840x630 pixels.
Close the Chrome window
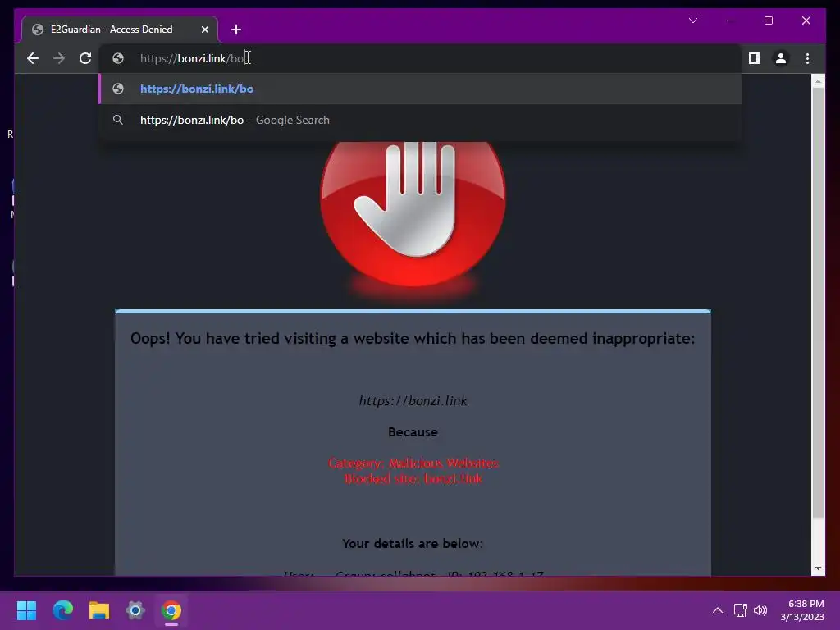coord(806,21)
